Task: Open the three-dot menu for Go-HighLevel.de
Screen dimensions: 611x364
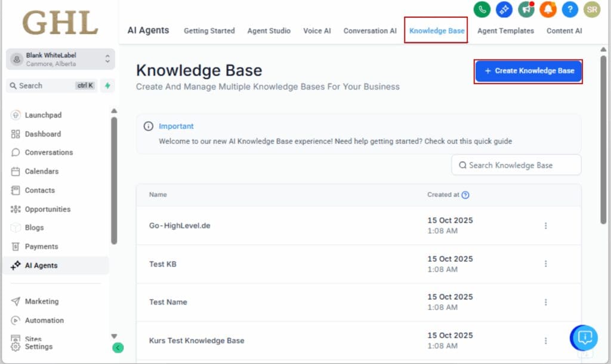Action: click(545, 226)
